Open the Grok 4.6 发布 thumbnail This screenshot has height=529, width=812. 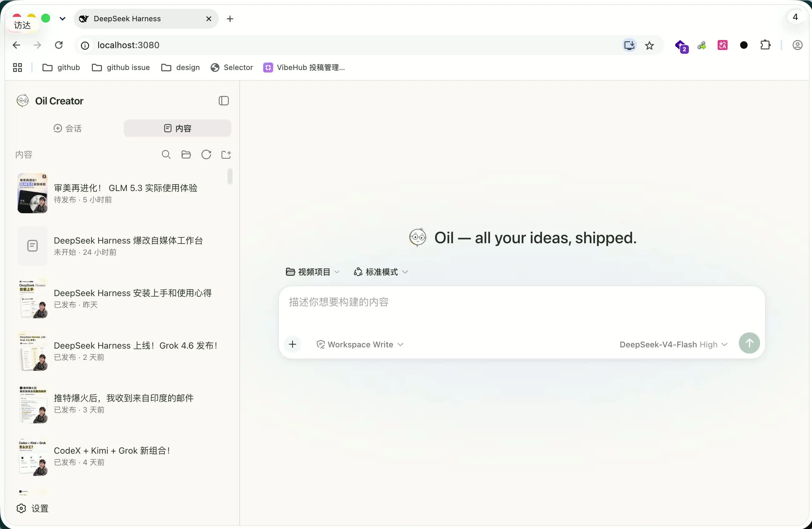coord(33,351)
